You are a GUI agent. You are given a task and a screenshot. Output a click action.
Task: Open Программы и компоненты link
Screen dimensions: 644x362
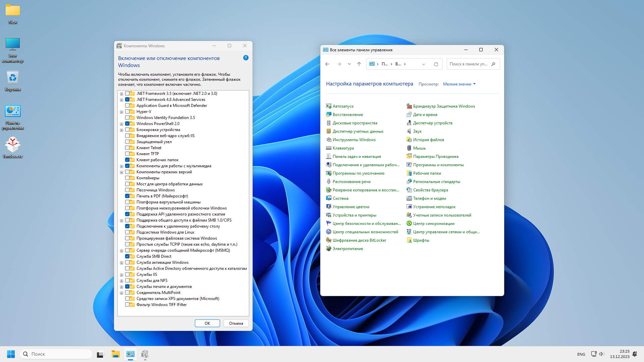click(438, 165)
